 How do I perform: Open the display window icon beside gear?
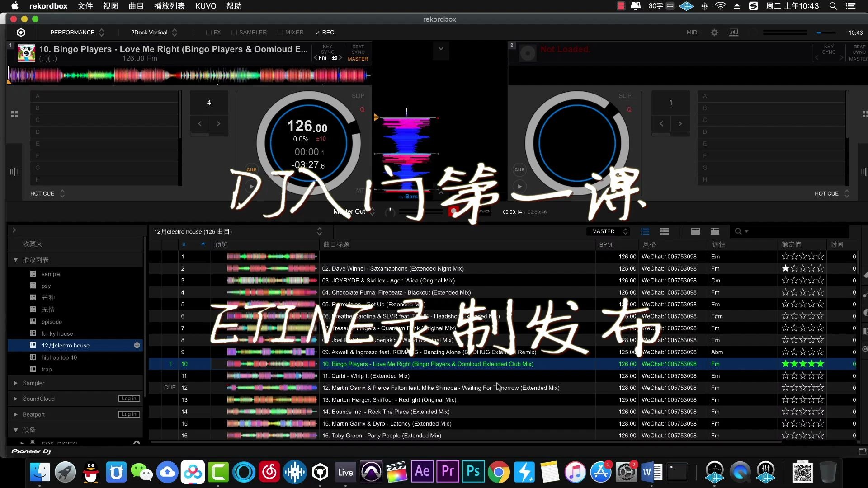(x=734, y=33)
